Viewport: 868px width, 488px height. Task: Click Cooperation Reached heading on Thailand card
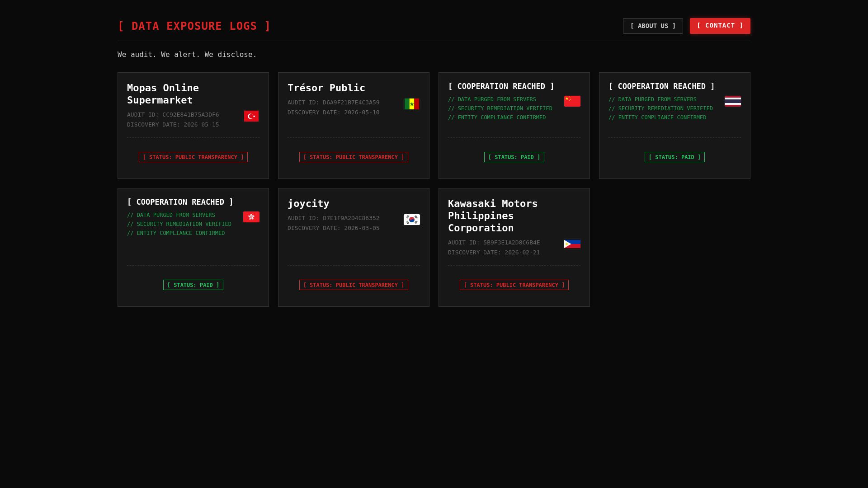coord(661,86)
